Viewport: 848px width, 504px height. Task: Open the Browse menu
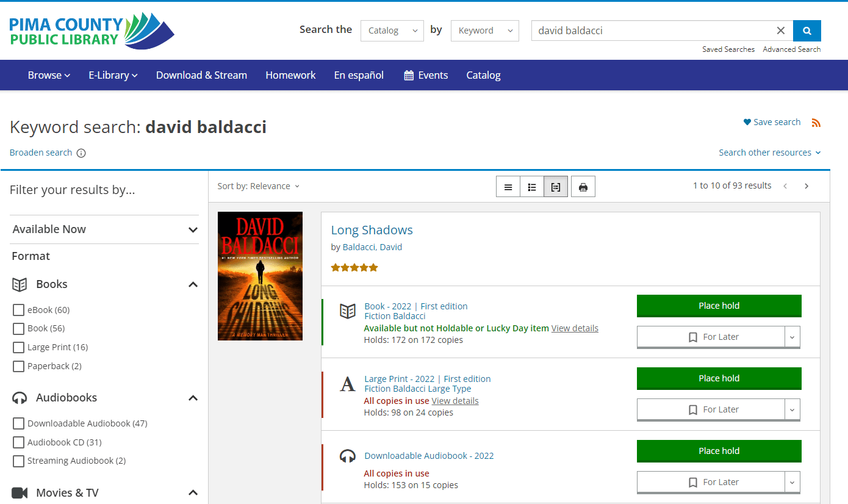tap(49, 75)
